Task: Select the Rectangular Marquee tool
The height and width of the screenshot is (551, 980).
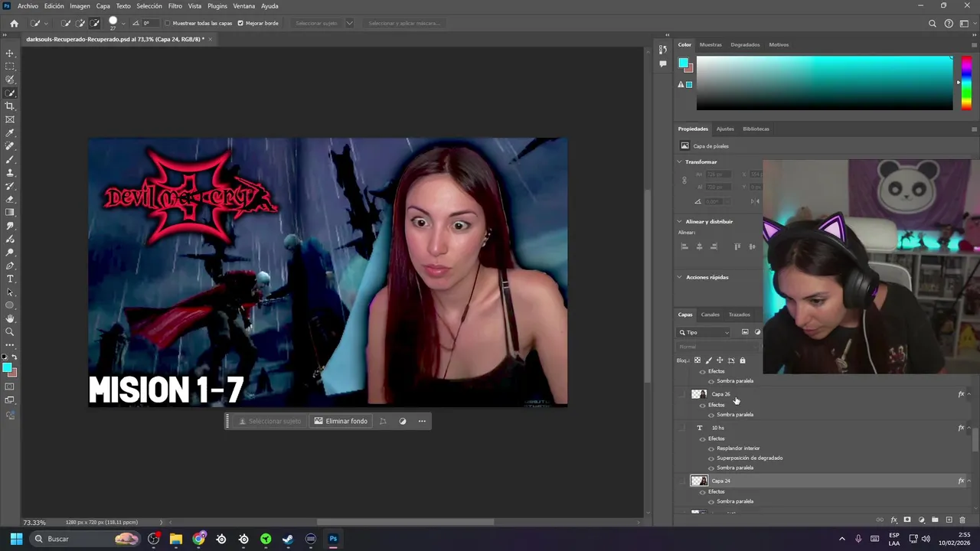Action: tap(10, 67)
